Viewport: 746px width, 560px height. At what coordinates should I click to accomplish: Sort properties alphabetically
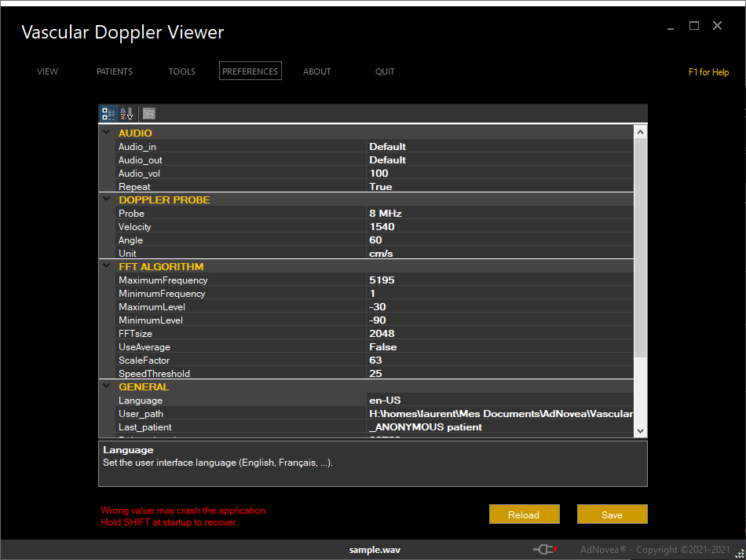pos(126,114)
